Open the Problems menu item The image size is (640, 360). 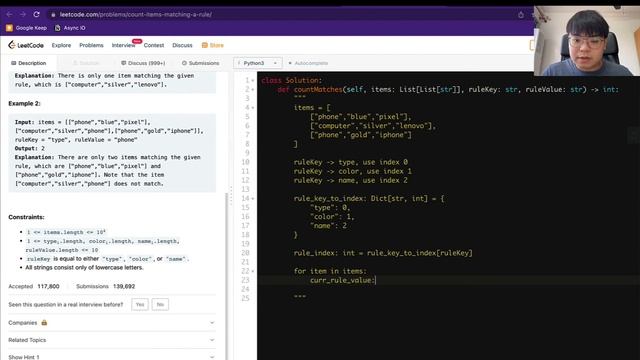91,45
